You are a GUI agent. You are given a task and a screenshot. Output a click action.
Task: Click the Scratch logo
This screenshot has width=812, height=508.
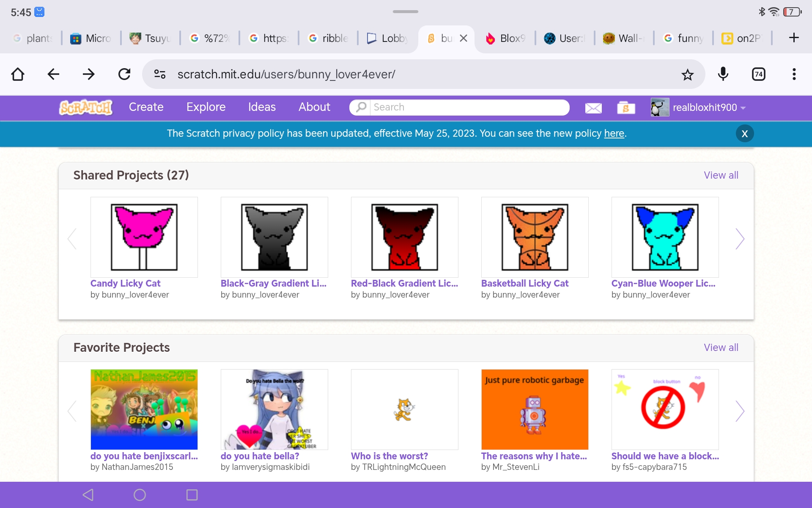coord(85,107)
